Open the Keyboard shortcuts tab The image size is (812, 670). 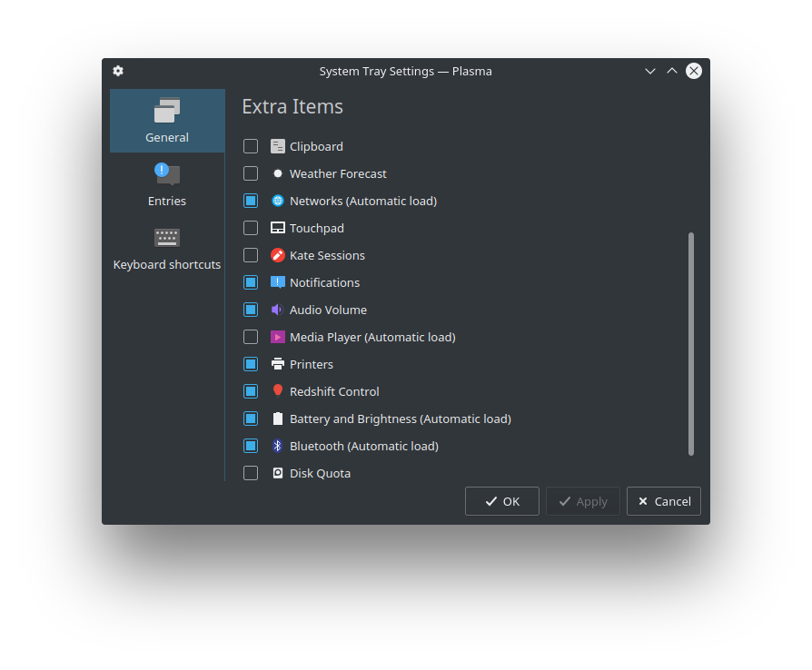[x=167, y=248]
